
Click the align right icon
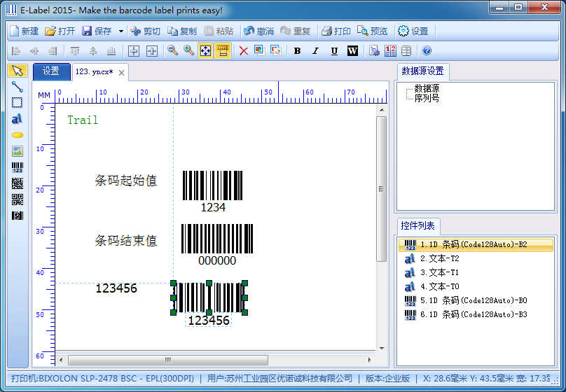click(x=53, y=51)
